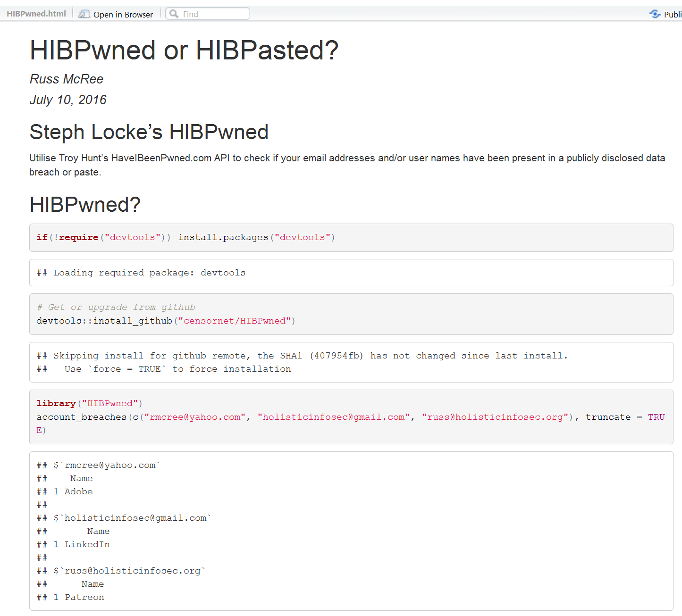
Task: Click the devtools::install_github code line
Action: click(166, 321)
